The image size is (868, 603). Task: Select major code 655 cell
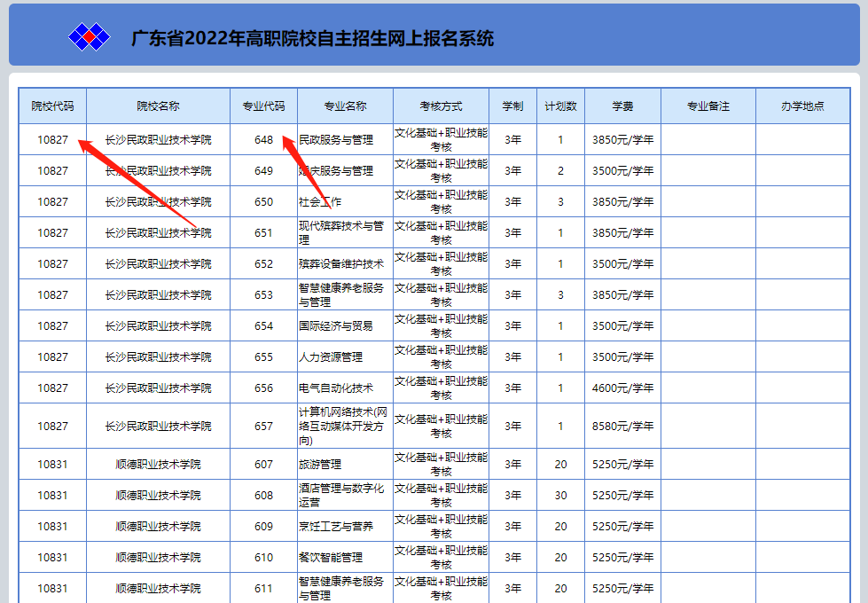(263, 356)
